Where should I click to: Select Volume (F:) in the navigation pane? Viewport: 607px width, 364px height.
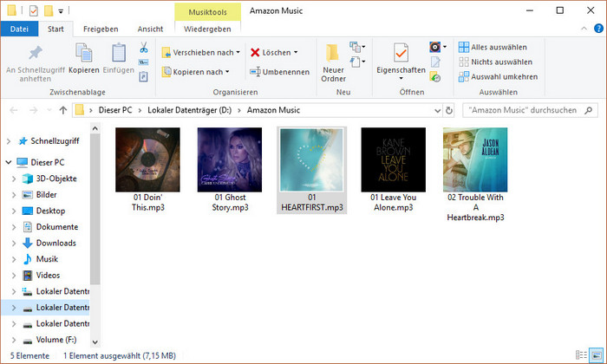pos(56,340)
